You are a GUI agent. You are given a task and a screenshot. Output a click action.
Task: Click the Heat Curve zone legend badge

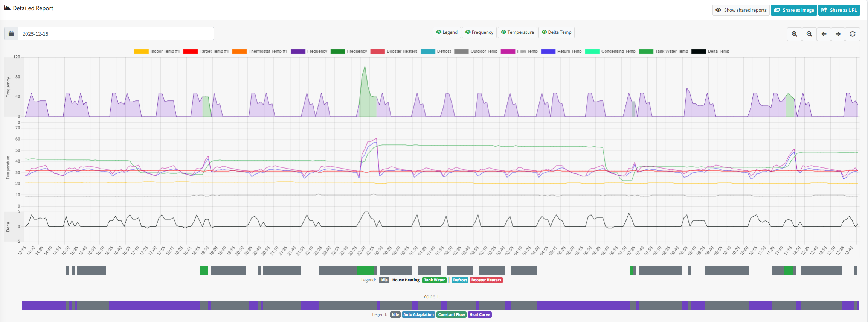(479, 314)
